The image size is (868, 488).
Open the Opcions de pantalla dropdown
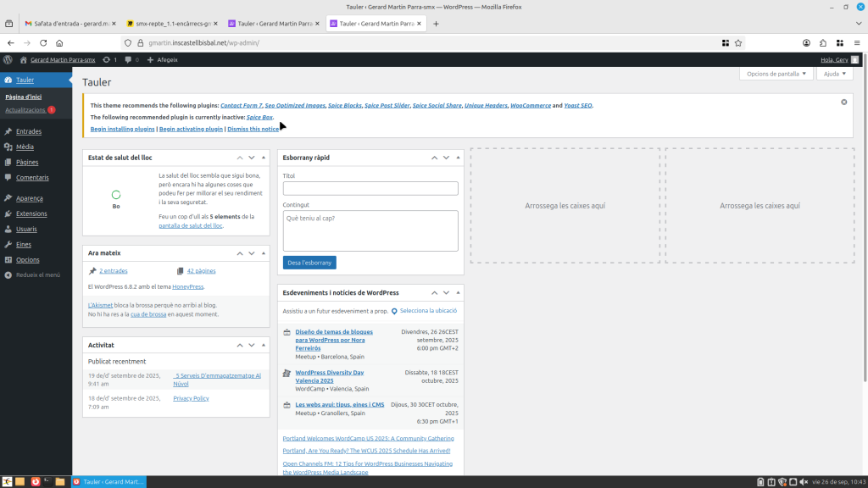pyautogui.click(x=776, y=74)
